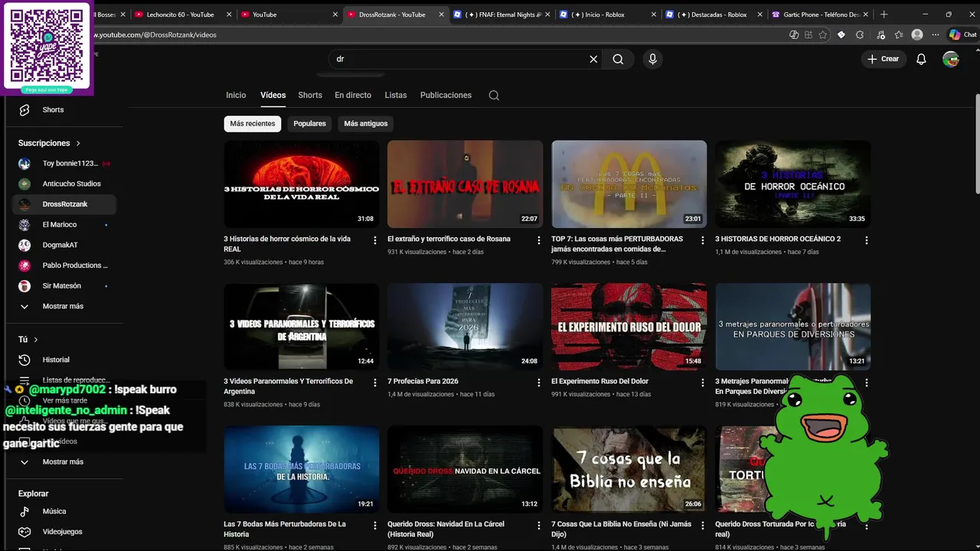Open the 3 Historias De Horror Oceánico thumbnail
Screen dimensions: 980x551
point(792,184)
